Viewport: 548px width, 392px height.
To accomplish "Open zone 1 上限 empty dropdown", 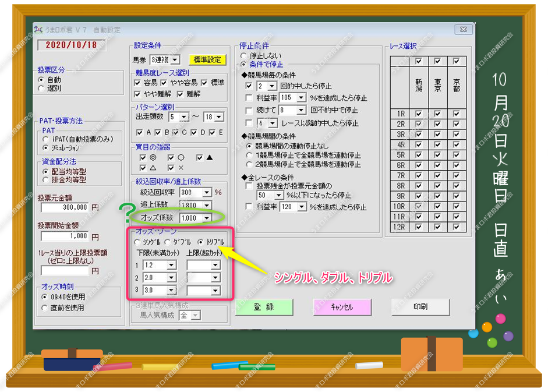I will click(215, 265).
